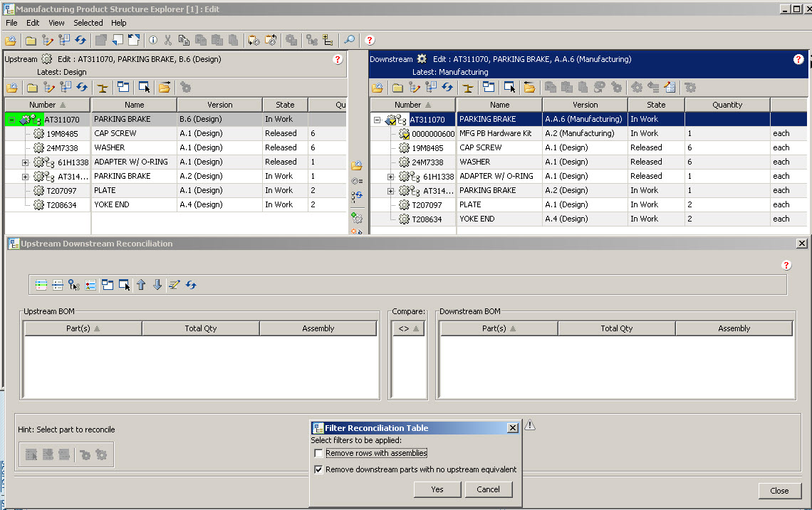This screenshot has height=510, width=812.
Task: Open the Selected menu
Action: point(88,23)
